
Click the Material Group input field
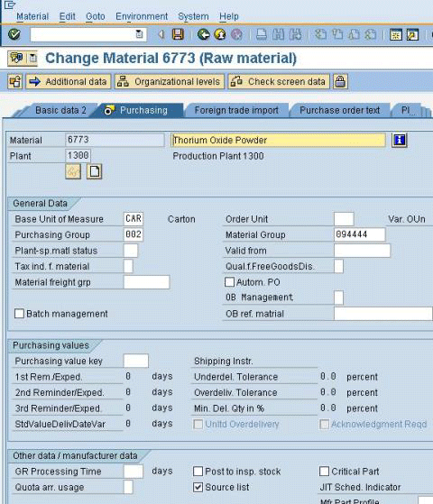[359, 234]
